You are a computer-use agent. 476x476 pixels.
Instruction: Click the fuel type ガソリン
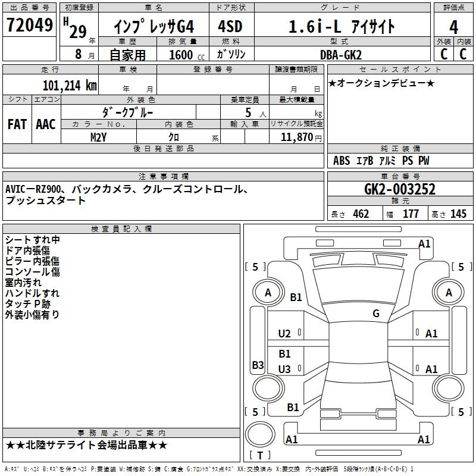[231, 54]
